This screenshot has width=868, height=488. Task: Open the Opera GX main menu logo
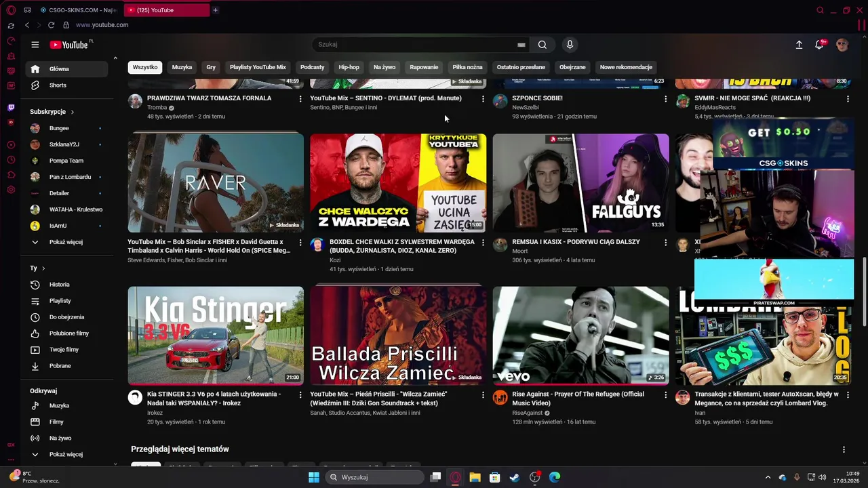pos(11,10)
